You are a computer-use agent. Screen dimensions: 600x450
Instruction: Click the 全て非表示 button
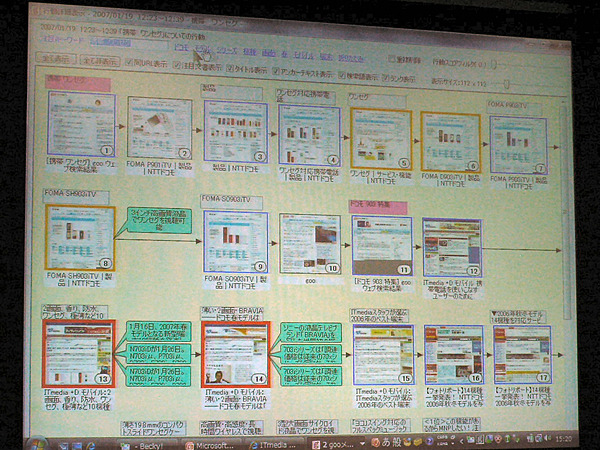[x=100, y=61]
